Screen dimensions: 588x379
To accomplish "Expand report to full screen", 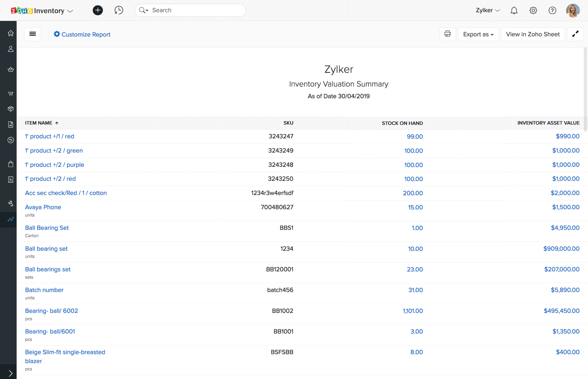I will (575, 34).
